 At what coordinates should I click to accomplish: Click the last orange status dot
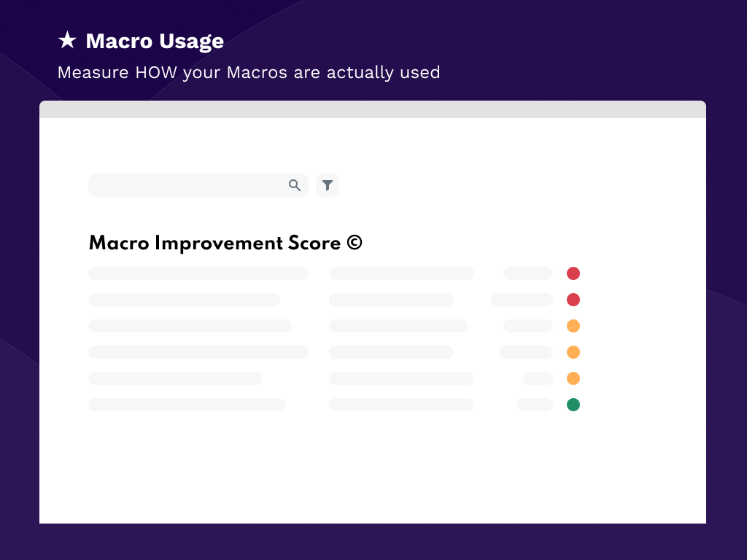tap(573, 378)
